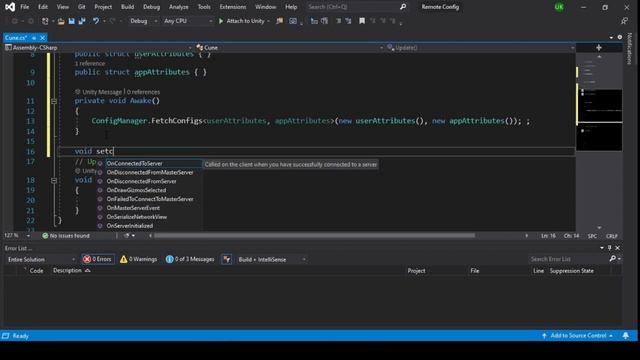This screenshot has height=360, width=640.
Task: Click the horizontal scrollbar of the editor
Action: tap(314, 236)
